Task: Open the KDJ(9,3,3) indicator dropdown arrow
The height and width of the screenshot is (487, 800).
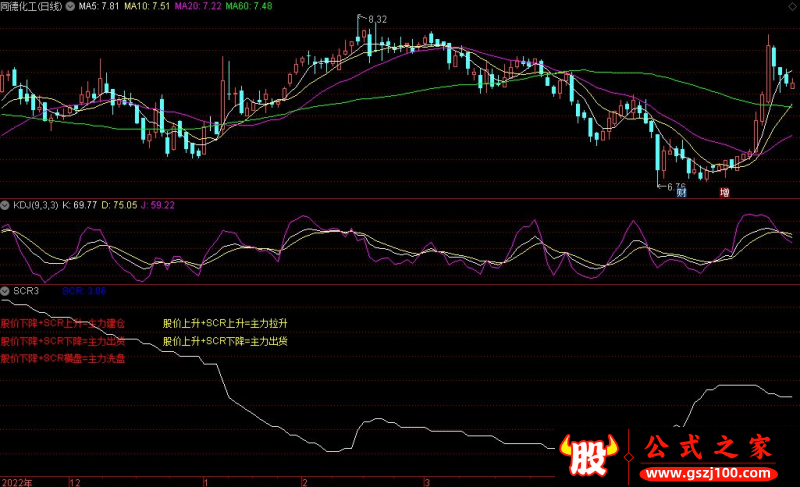Action: 7,206
